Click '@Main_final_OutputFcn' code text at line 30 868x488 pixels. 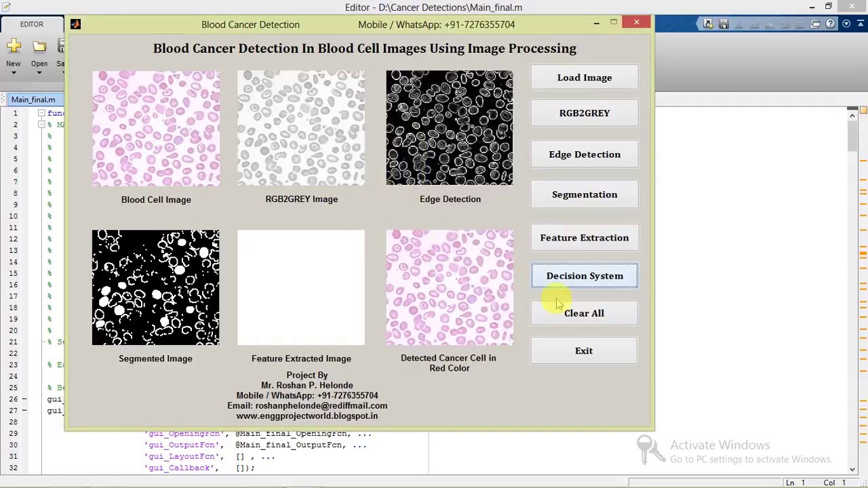(x=292, y=445)
